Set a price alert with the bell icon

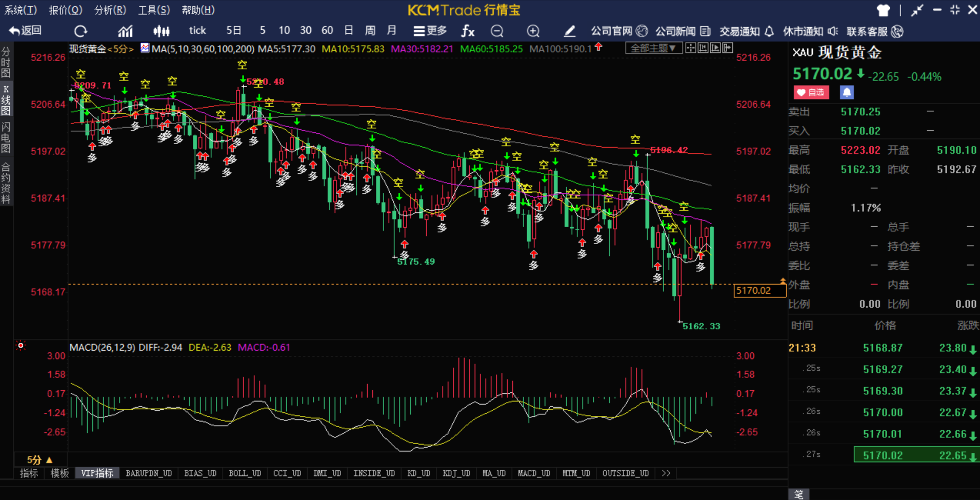coord(847,92)
